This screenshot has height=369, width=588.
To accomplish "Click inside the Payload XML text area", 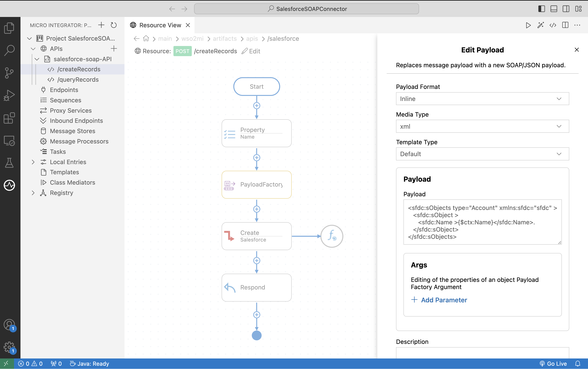I will [x=482, y=222].
